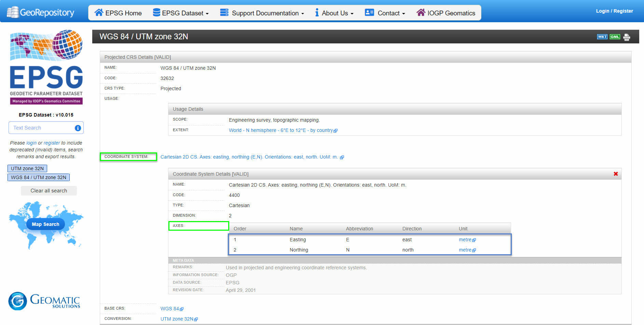The width and height of the screenshot is (644, 325).
Task: Open external link for Easting metre unit
Action: click(x=474, y=240)
